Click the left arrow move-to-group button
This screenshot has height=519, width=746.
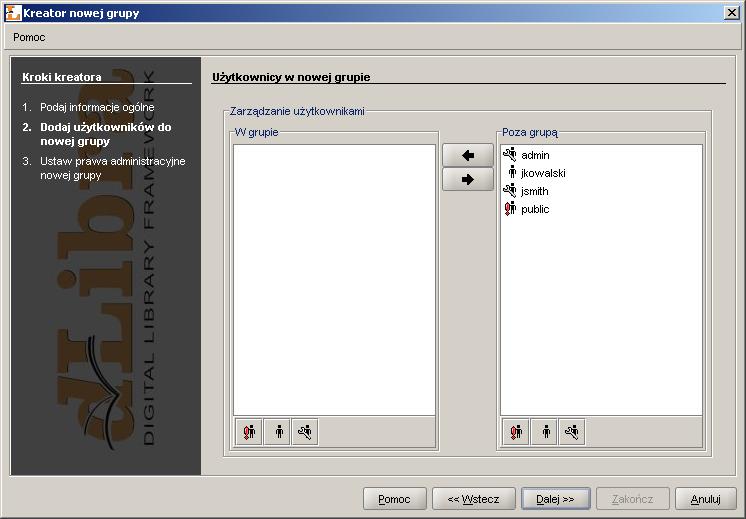pyautogui.click(x=468, y=155)
